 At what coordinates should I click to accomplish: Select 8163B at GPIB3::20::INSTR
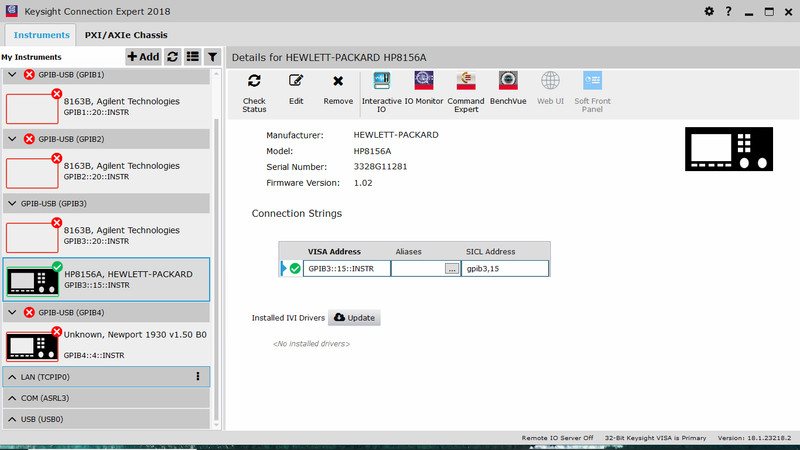tap(106, 235)
